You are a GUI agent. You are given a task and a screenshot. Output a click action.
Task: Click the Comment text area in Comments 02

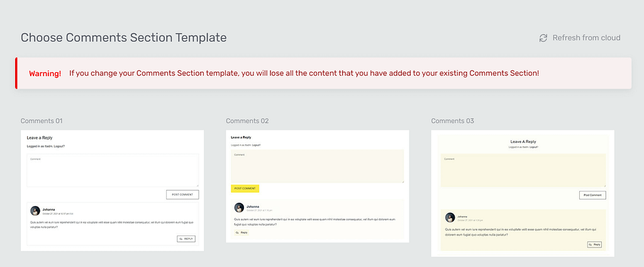coord(318,166)
